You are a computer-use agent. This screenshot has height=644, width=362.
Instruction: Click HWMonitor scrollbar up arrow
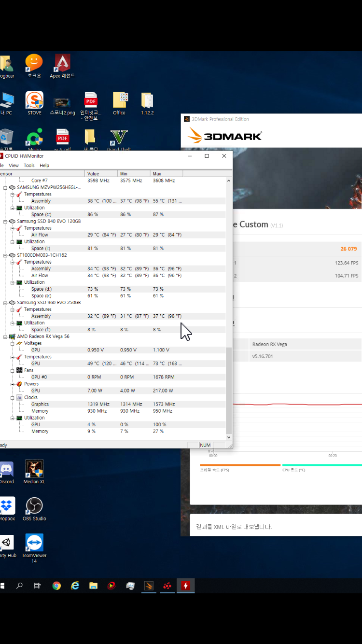pyautogui.click(x=229, y=181)
